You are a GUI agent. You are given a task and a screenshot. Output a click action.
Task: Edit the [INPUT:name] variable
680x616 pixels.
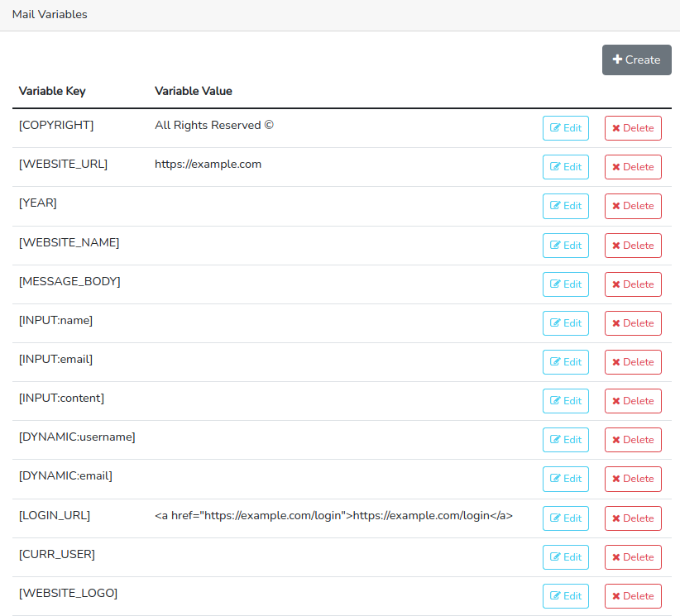(565, 322)
